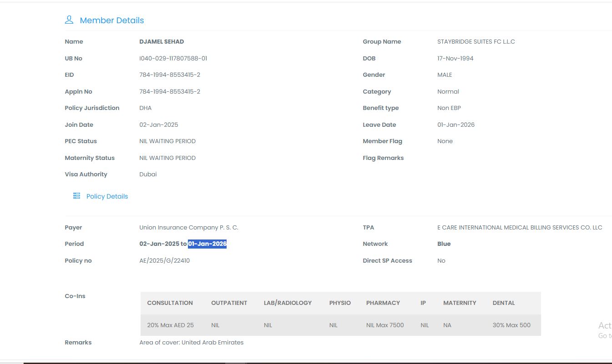Select the member name DJAMEL SEHAD
The image size is (612, 364).
[x=162, y=42]
